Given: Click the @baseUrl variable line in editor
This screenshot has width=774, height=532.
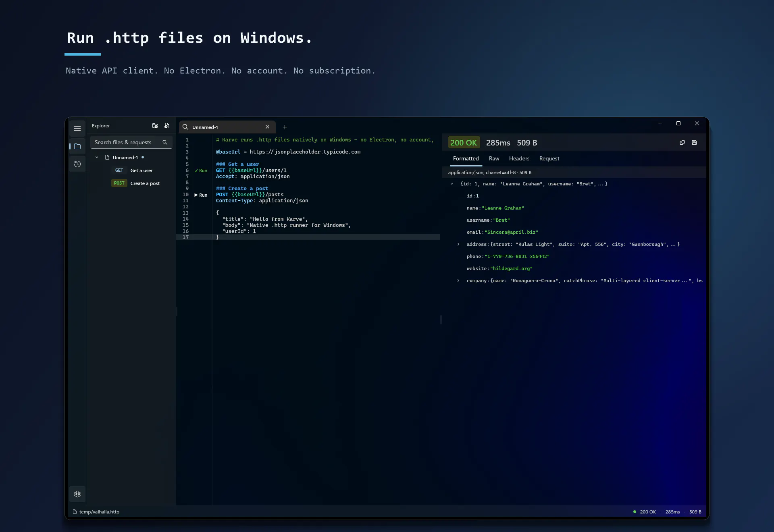Looking at the screenshot, I should pos(288,152).
